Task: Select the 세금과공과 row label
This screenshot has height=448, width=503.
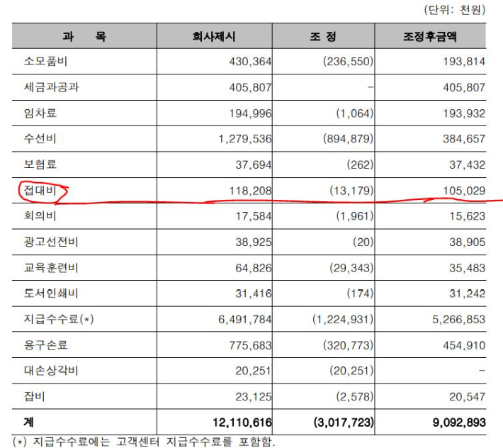Action: [x=51, y=87]
